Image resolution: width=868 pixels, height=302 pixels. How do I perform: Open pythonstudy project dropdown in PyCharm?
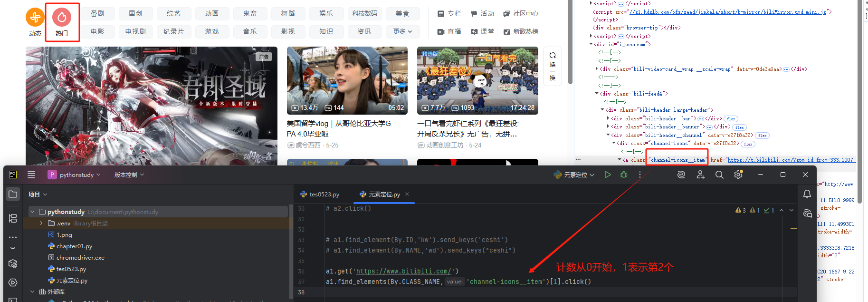74,175
